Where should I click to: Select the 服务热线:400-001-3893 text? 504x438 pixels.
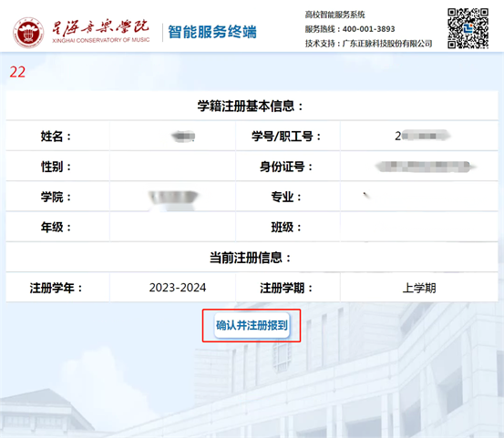pyautogui.click(x=350, y=29)
